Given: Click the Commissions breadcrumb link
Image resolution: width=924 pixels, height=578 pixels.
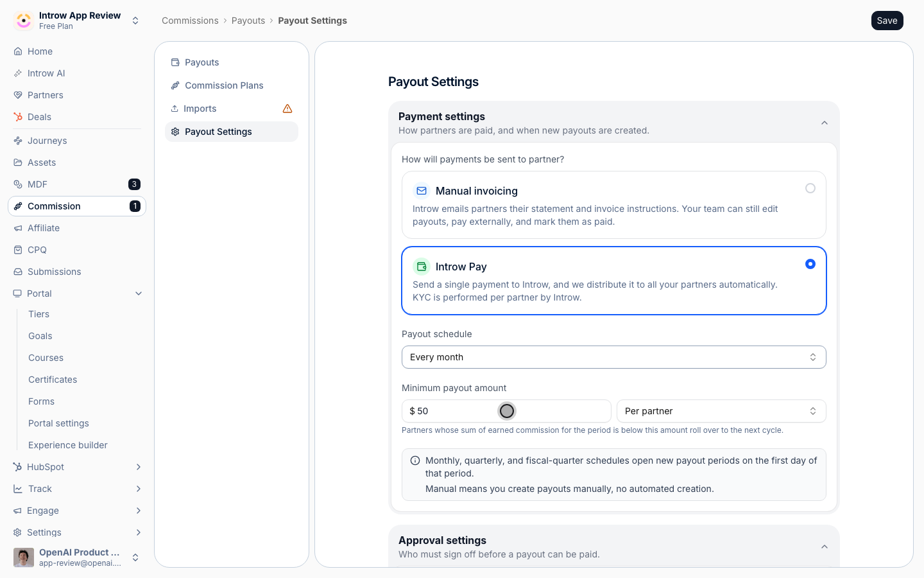Looking at the screenshot, I should tap(190, 21).
